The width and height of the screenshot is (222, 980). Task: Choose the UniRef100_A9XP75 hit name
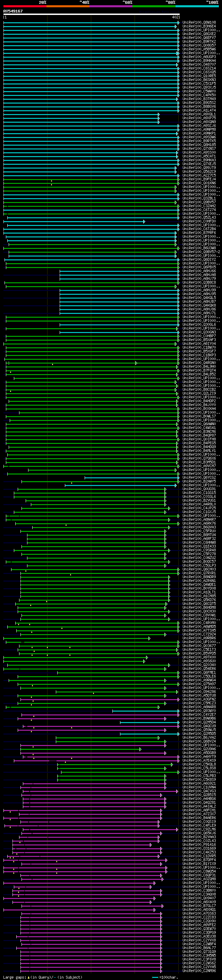point(199,118)
